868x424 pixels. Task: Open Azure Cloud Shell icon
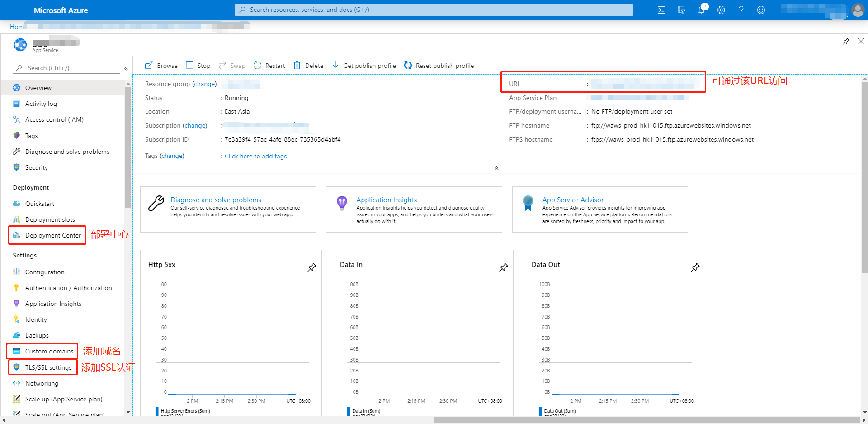pyautogui.click(x=661, y=10)
